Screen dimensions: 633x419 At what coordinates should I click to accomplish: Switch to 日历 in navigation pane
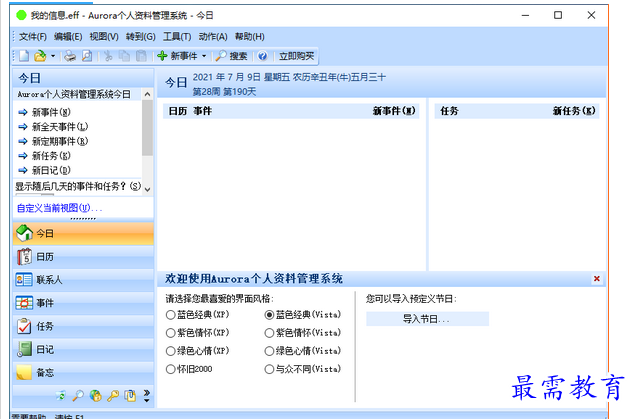[x=47, y=257]
